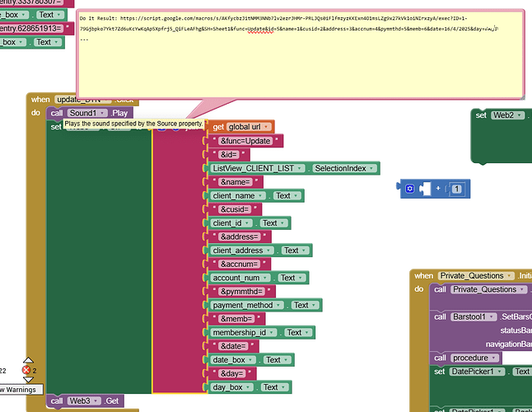Click the Show Warnings button

click(21, 390)
